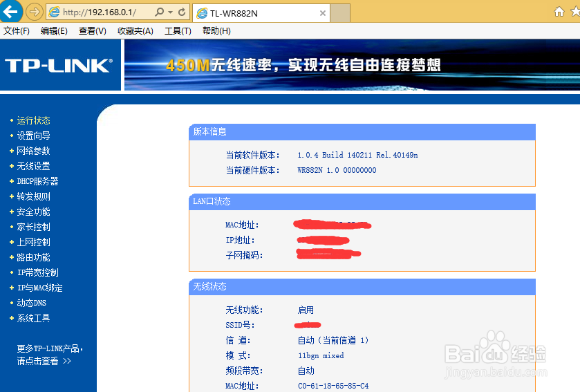Open IP带宽控制 page
Image resolution: width=580 pixels, height=392 pixels.
(x=38, y=272)
